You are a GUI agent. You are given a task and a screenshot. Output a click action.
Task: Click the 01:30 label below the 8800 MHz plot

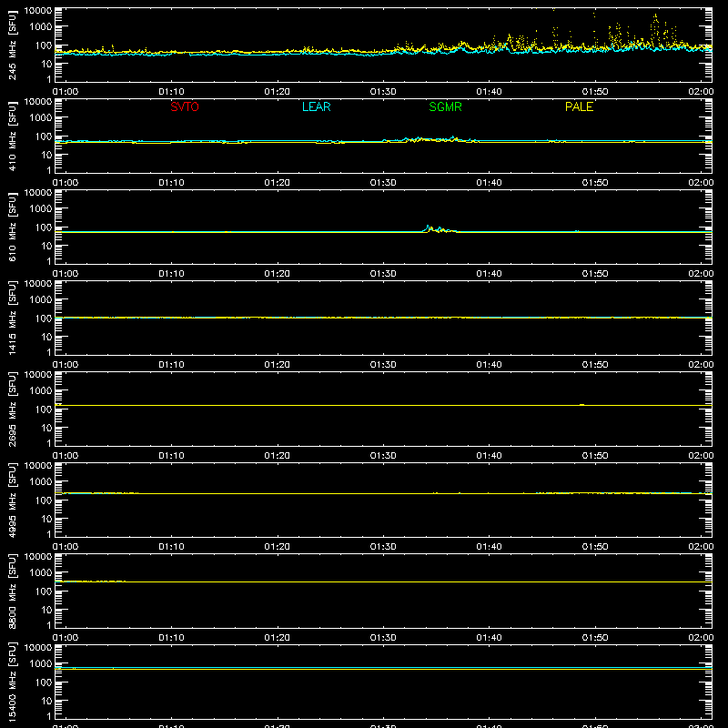click(383, 638)
